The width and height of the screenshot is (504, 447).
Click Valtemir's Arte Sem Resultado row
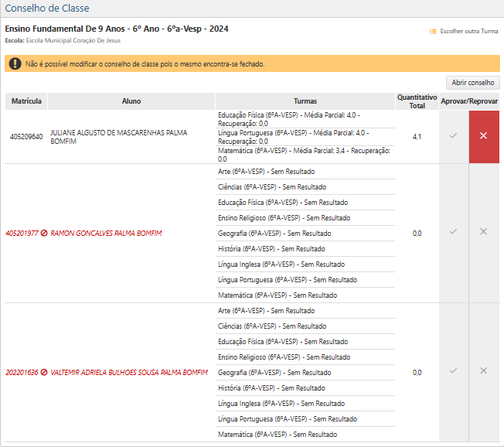point(305,311)
